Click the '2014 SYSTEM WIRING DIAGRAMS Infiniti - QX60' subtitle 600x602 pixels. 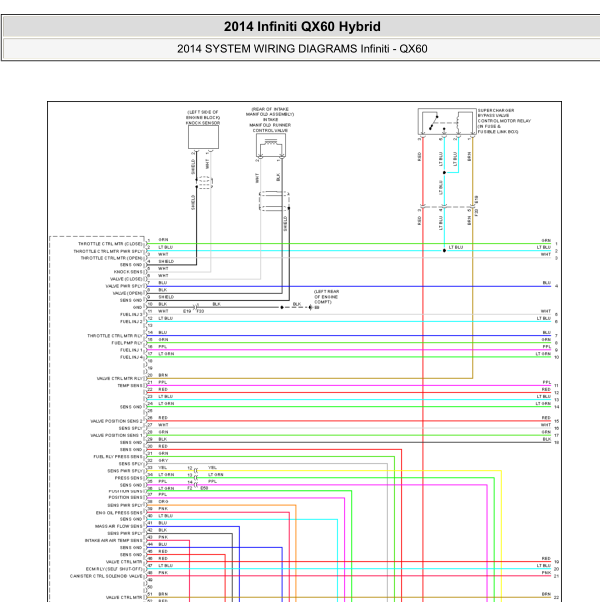302,49
